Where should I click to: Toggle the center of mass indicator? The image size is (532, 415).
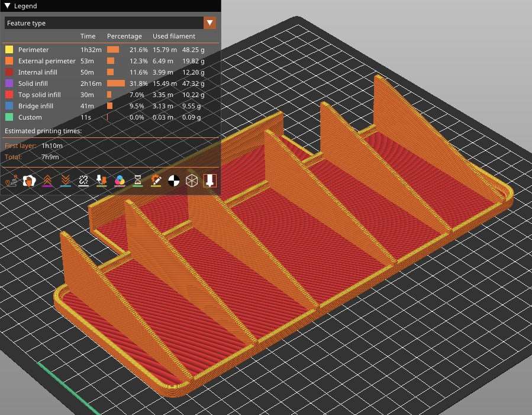point(174,181)
